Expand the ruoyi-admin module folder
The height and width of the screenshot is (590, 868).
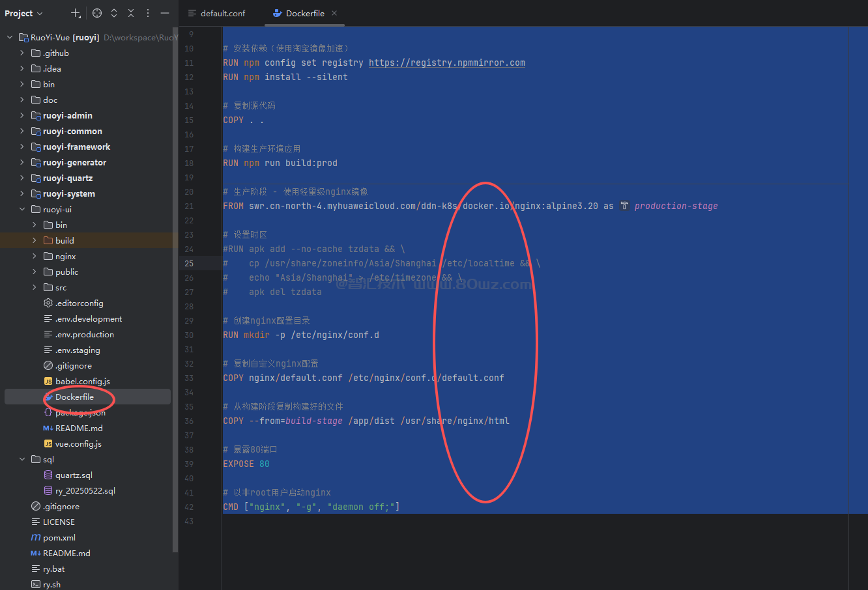(22, 115)
